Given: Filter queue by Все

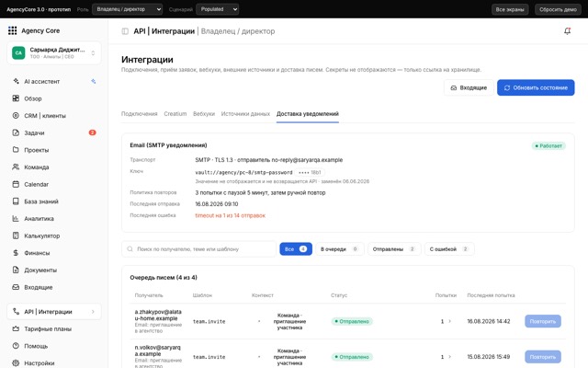Looking at the screenshot, I should 296,249.
